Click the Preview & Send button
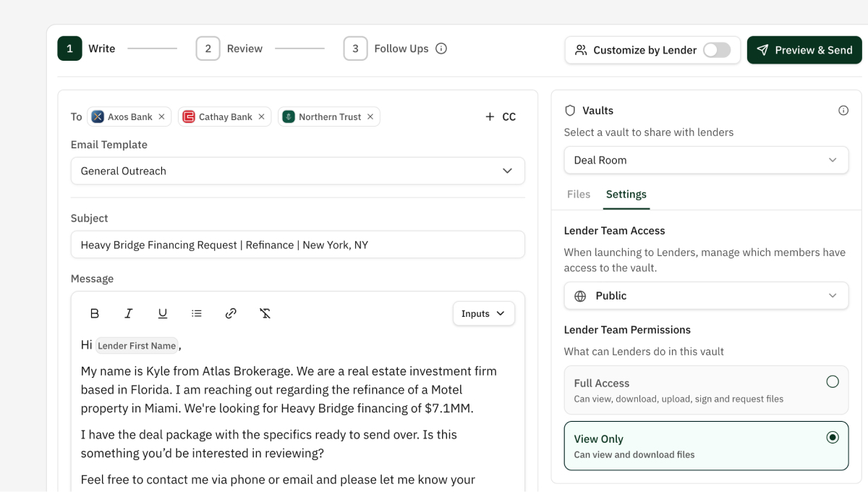This screenshot has height=492, width=868. click(x=804, y=50)
